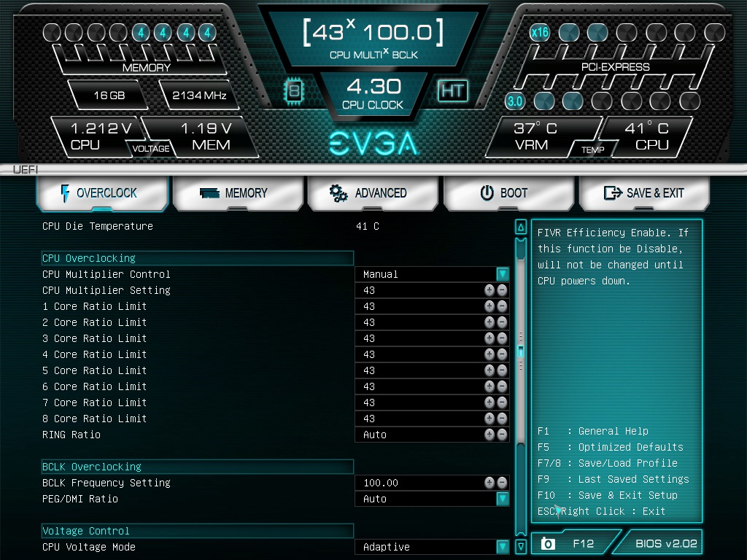Open the CPU Multiplier Control dropdown
This screenshot has height=560, width=747.
502,274
